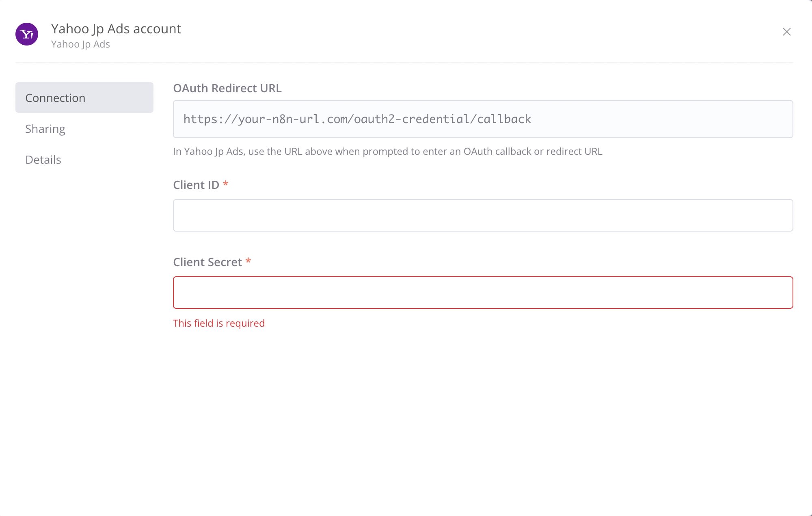Image resolution: width=812 pixels, height=516 pixels.
Task: Click the OAuth Redirect URL field
Action: (x=483, y=119)
